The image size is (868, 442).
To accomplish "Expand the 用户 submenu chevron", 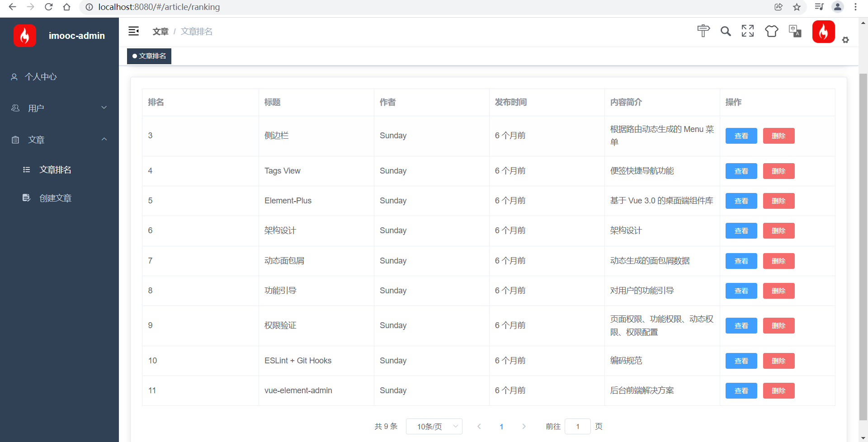I will click(104, 108).
